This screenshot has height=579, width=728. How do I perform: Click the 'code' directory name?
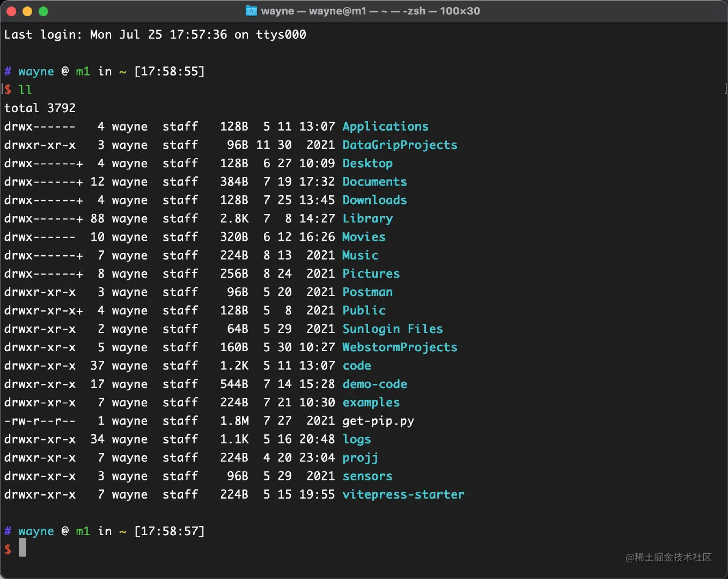coord(357,366)
